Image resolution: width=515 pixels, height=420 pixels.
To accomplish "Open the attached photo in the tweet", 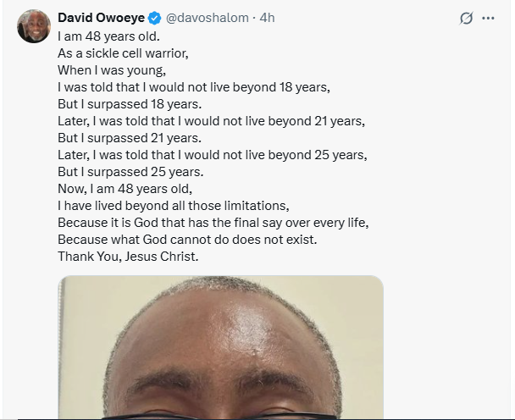I will (220, 347).
